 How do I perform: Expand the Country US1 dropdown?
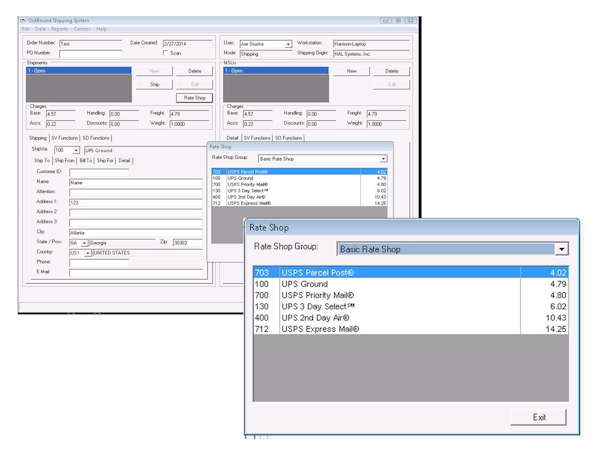point(88,253)
